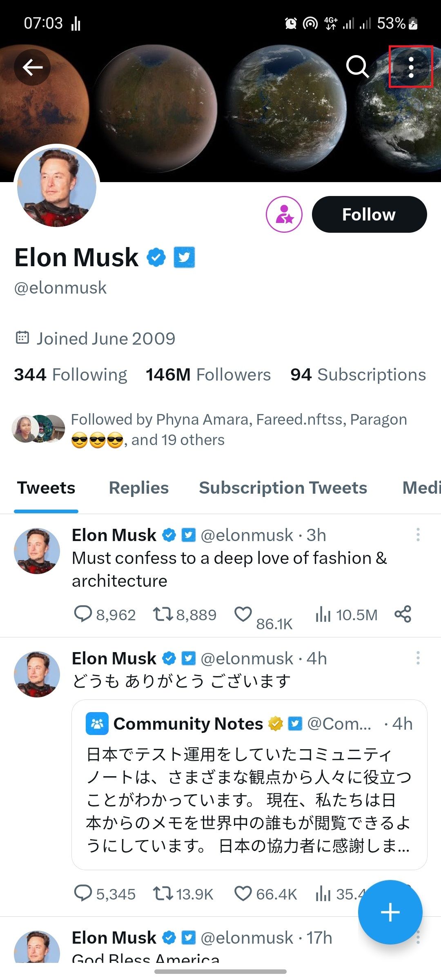Open options menu on the Japanese tweet
This screenshot has width=441, height=980.
point(418,658)
